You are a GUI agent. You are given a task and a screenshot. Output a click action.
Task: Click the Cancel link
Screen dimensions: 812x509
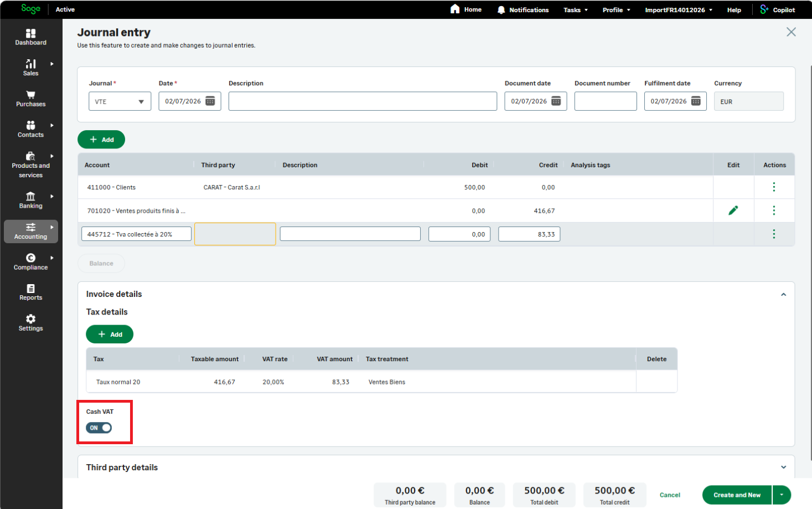(670, 495)
